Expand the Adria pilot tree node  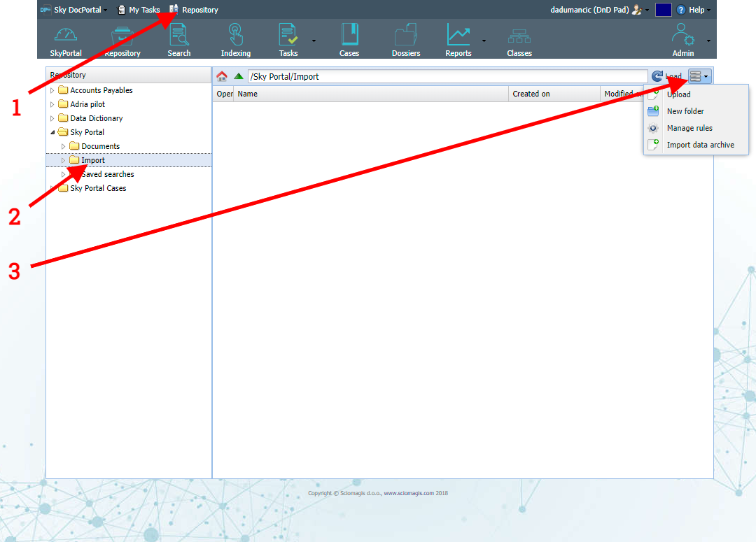pyautogui.click(x=52, y=104)
